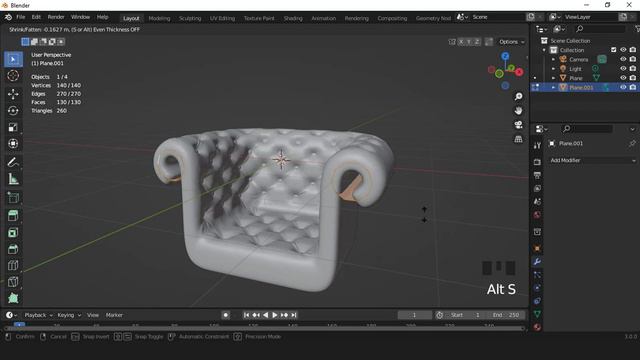Image resolution: width=640 pixels, height=360 pixels.
Task: Select the Knife tool
Action: click(13, 282)
